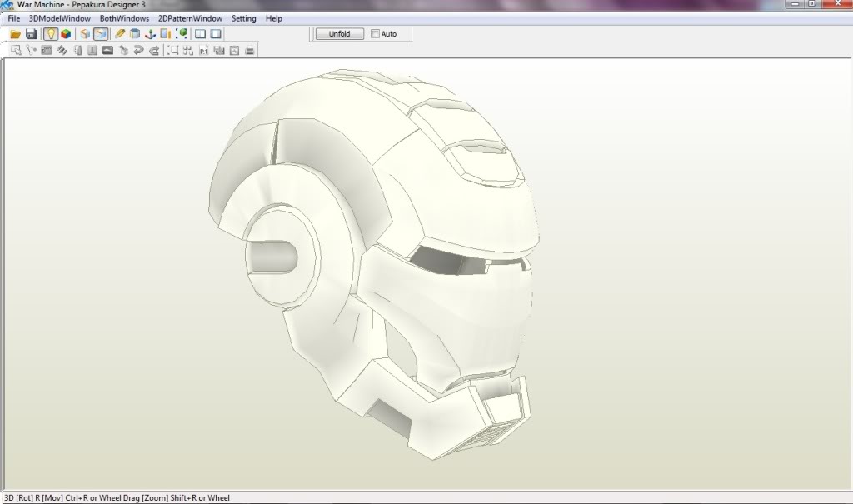Maximize the Pepakura Designer window
Screen dimensions: 853x504
coord(812,4)
